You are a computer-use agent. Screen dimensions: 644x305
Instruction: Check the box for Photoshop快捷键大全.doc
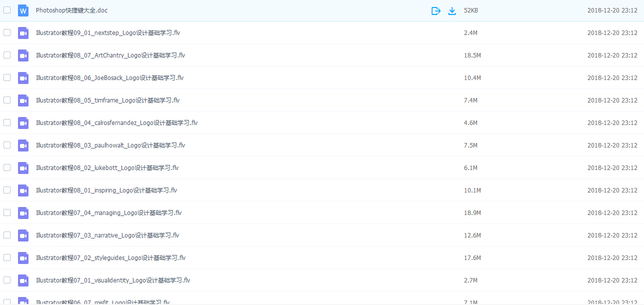point(7,10)
